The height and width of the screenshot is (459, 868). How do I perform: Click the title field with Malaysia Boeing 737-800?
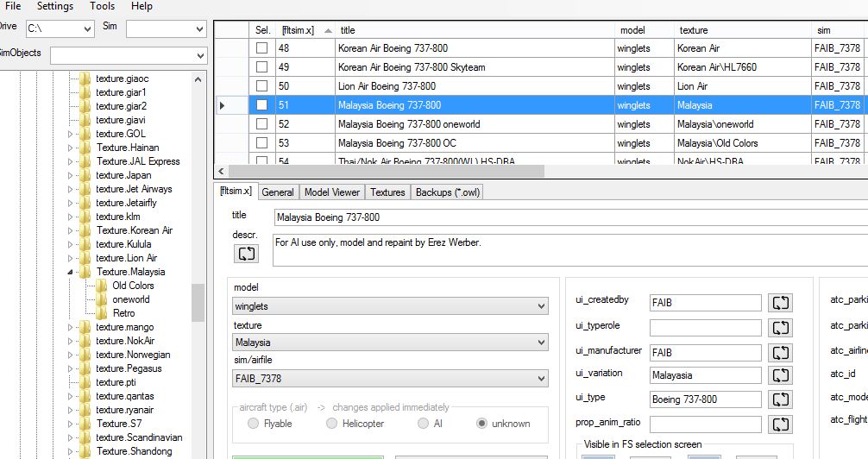[x=570, y=217]
